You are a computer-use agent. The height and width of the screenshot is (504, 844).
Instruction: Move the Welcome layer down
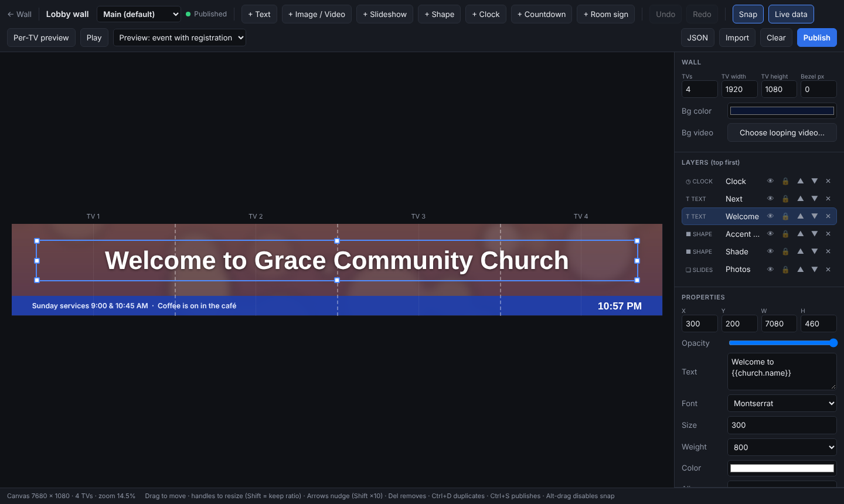[814, 216]
